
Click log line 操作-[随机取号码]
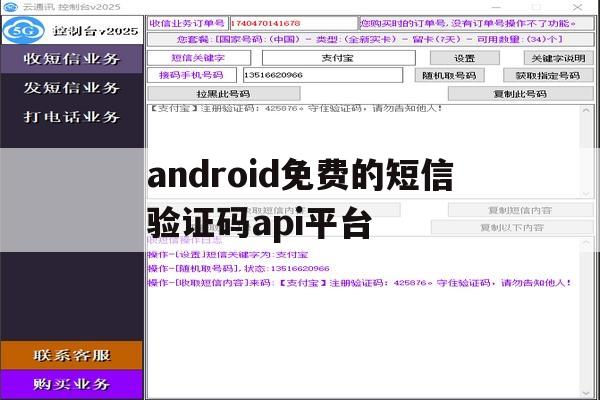[238, 269]
